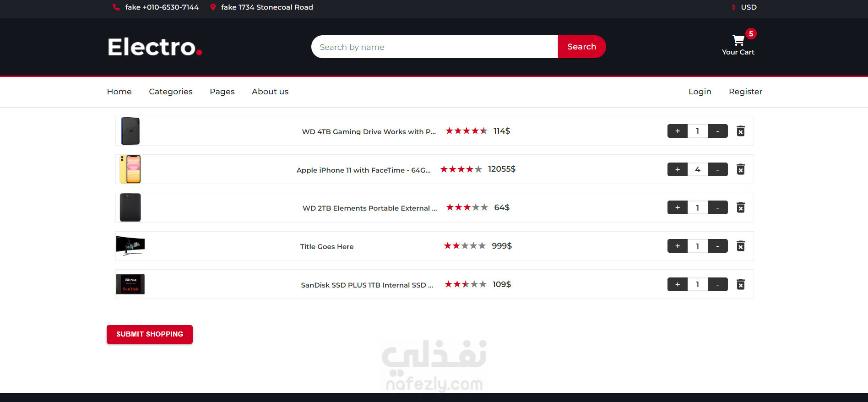Delete SanDisk SSD PLUS with trash icon
Viewport: 868px width, 402px height.
pos(741,285)
